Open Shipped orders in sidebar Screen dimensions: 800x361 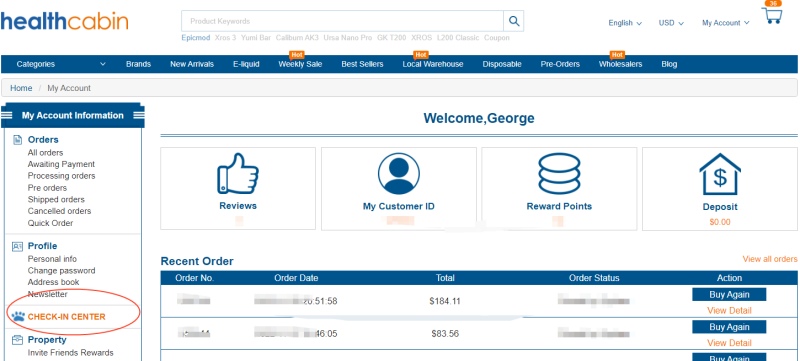56,199
